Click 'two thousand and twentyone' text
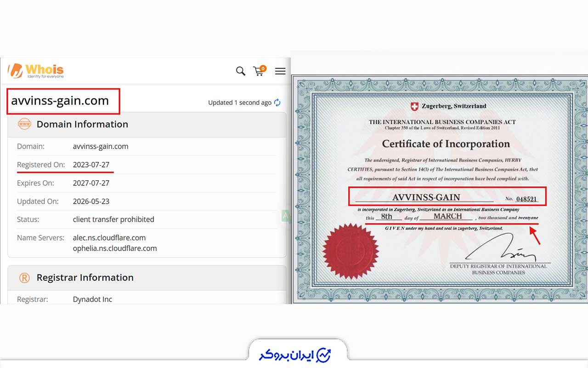 pyautogui.click(x=509, y=218)
